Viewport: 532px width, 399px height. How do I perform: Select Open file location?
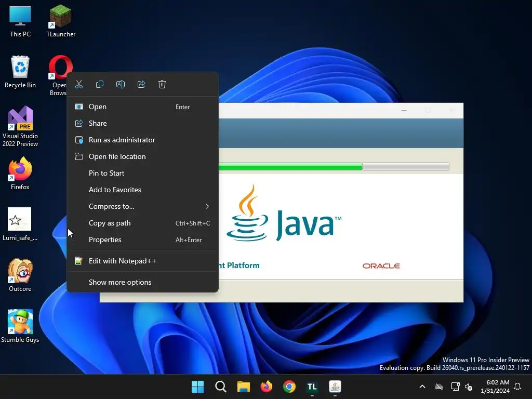point(142,156)
